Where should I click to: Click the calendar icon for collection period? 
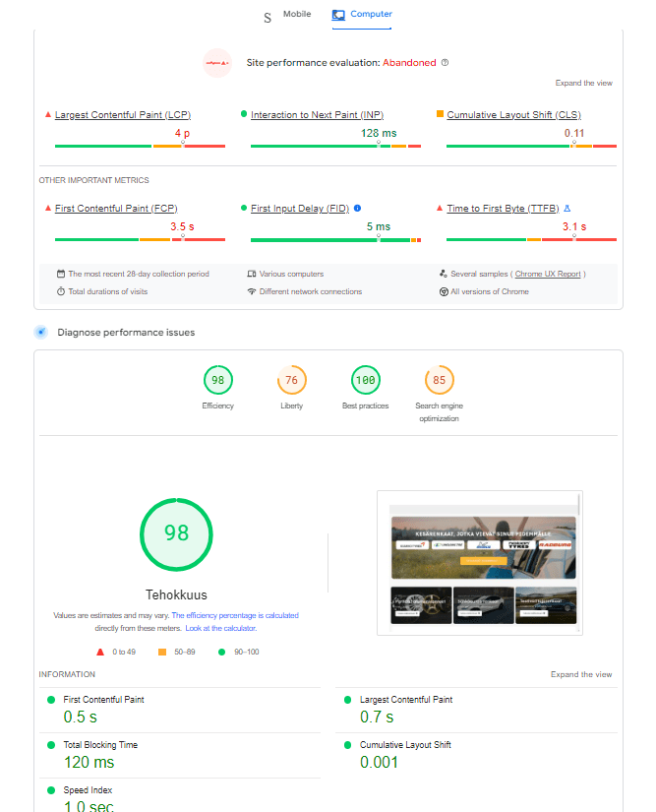(x=61, y=274)
